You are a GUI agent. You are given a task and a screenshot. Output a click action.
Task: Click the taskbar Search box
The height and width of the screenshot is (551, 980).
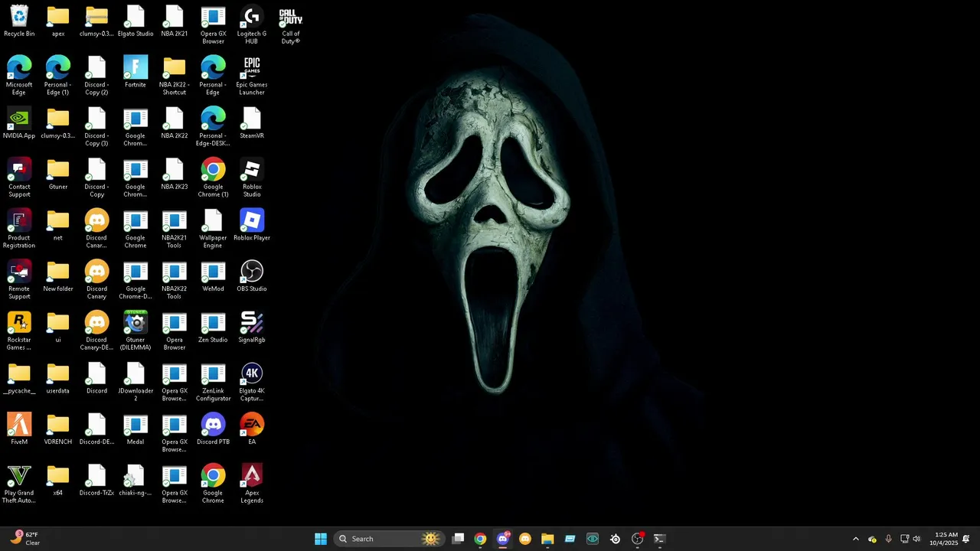(389, 539)
